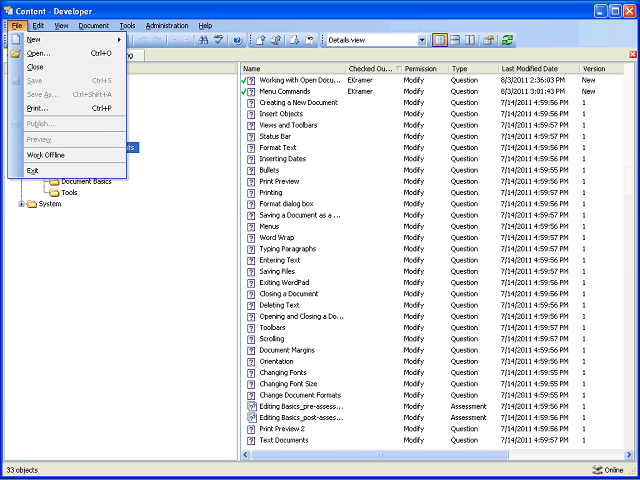Screen dimensions: 640x480
Task: Expand the System folder tree node
Action: click(22, 204)
